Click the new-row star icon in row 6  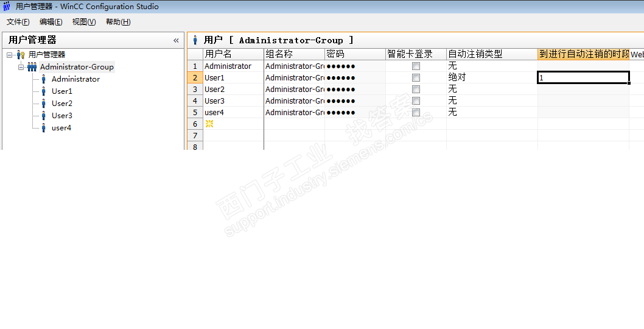pos(209,124)
